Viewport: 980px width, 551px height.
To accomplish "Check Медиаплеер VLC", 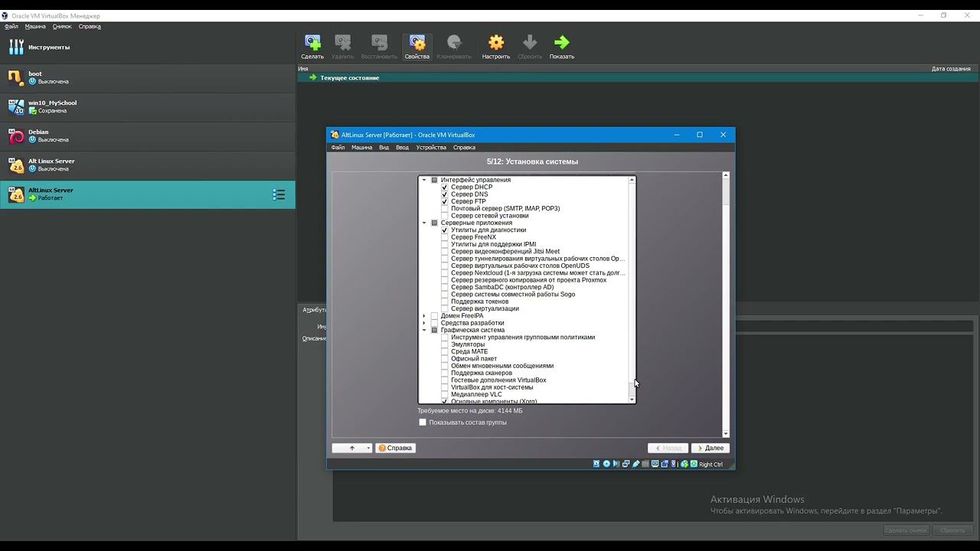I will click(444, 395).
